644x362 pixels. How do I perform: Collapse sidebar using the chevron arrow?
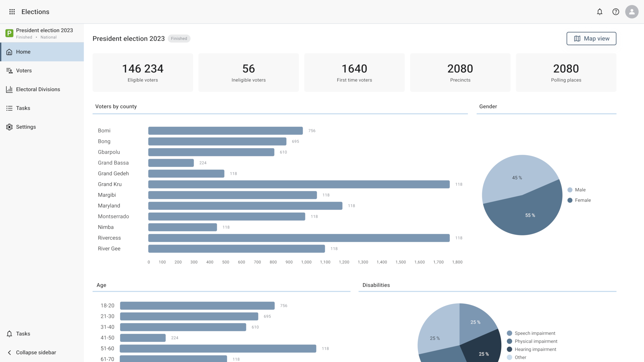[x=9, y=353]
